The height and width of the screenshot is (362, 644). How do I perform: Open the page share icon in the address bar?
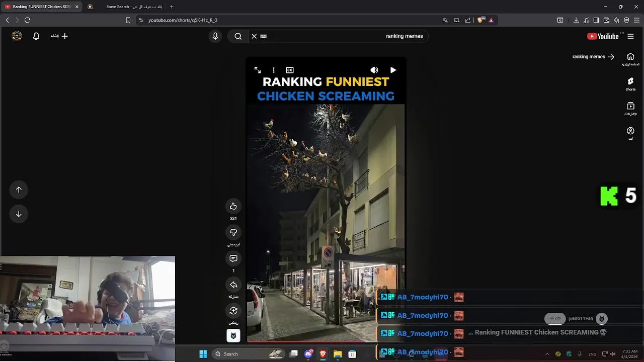click(468, 20)
